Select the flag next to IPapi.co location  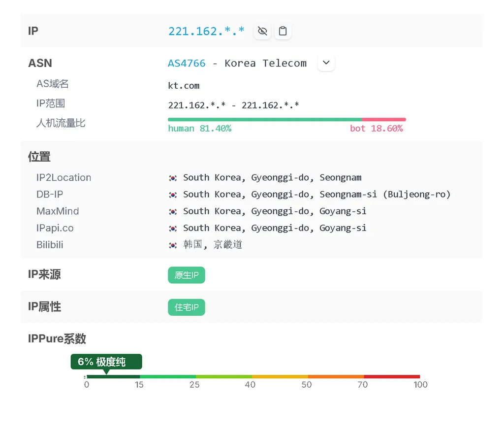[173, 228]
